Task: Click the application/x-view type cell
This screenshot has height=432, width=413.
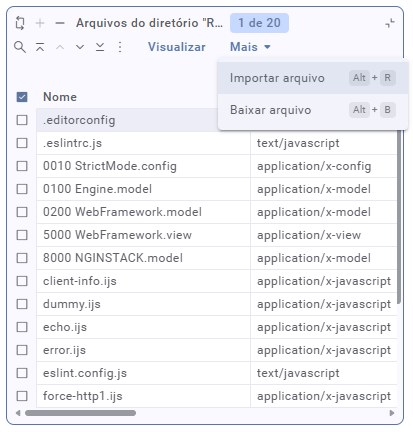Action: tap(324, 235)
